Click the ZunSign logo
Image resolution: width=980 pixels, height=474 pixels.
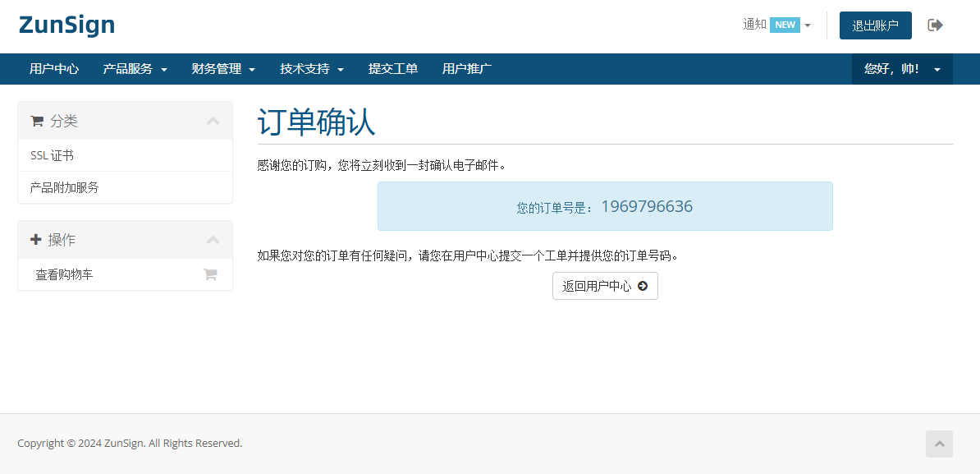pos(66,25)
